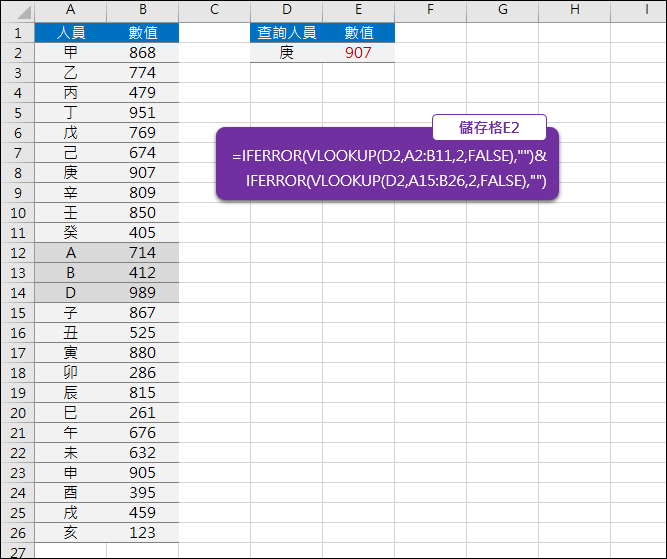Click cell with value 989
Viewport: 667px width, 559px height.
coord(143,293)
